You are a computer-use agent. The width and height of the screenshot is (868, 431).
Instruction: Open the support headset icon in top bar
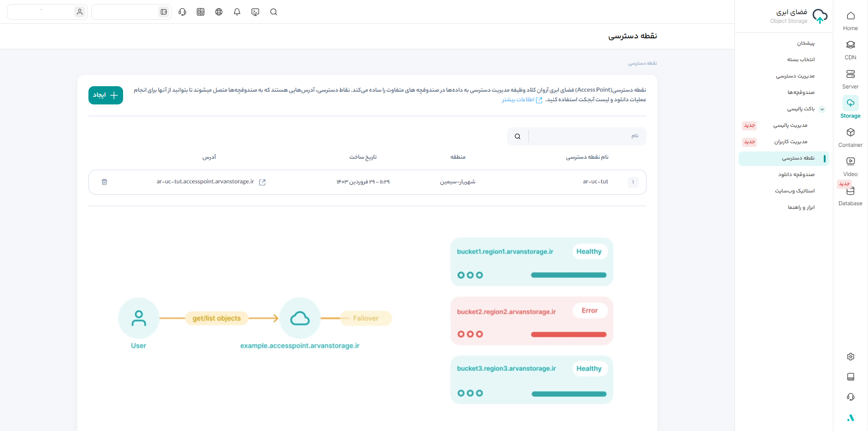(182, 12)
